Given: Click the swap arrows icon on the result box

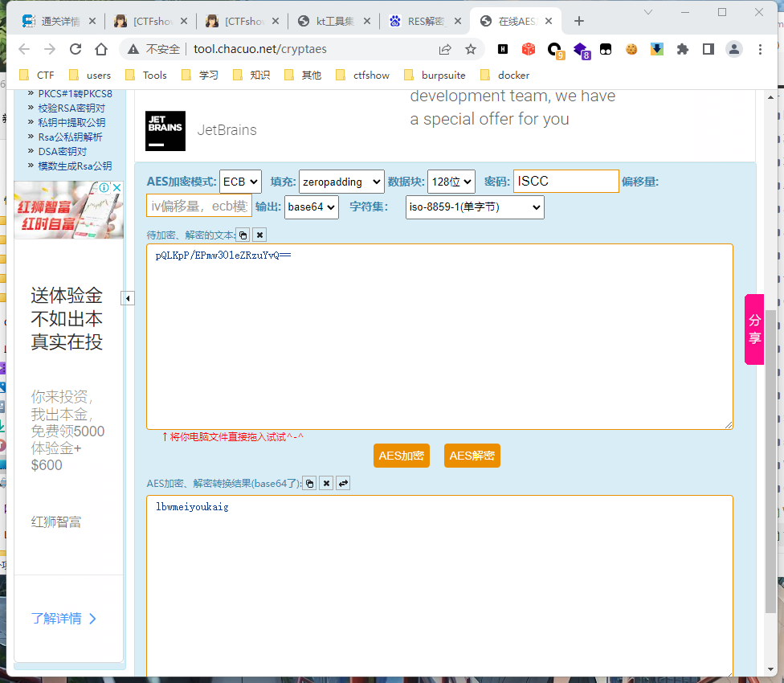Looking at the screenshot, I should (x=344, y=482).
